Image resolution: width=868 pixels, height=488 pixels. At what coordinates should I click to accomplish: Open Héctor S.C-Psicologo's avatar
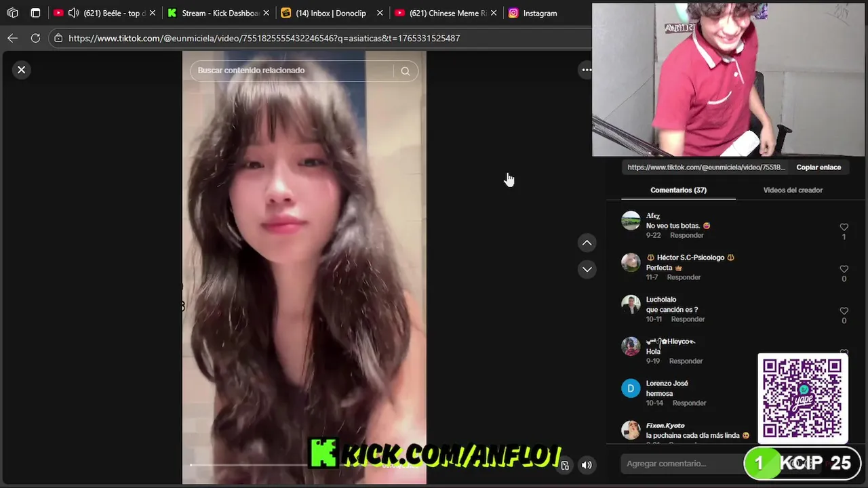(x=631, y=262)
